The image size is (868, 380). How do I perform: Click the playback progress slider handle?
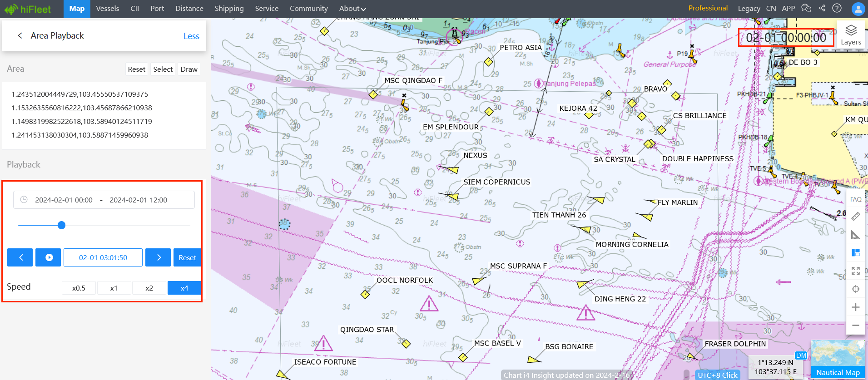coord(62,225)
